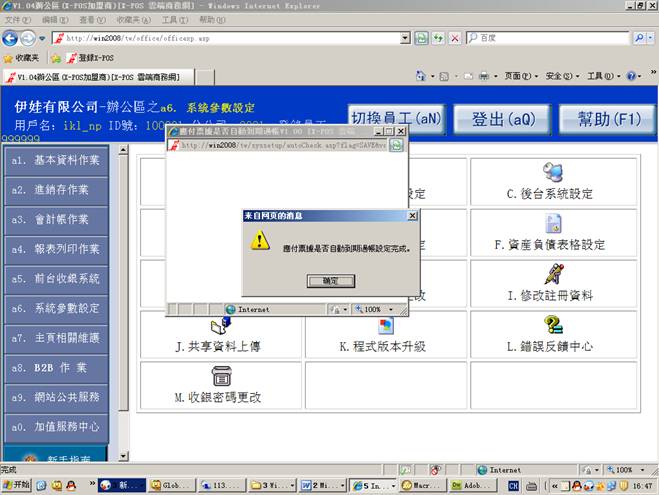
Task: Click the 切換員工(aN) button
Action: point(396,119)
